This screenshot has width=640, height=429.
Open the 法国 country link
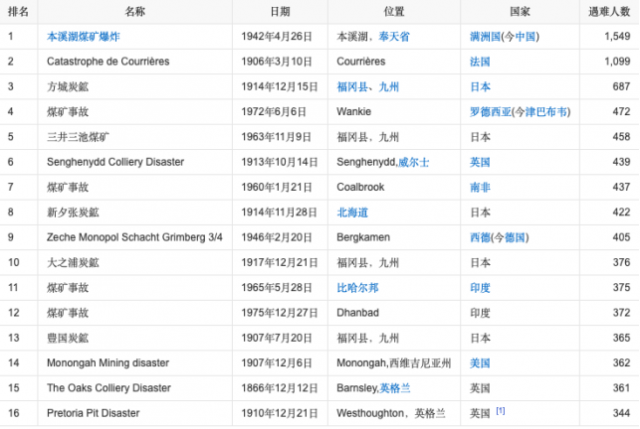480,62
